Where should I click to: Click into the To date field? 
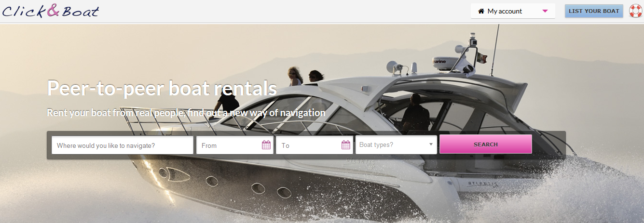308,145
